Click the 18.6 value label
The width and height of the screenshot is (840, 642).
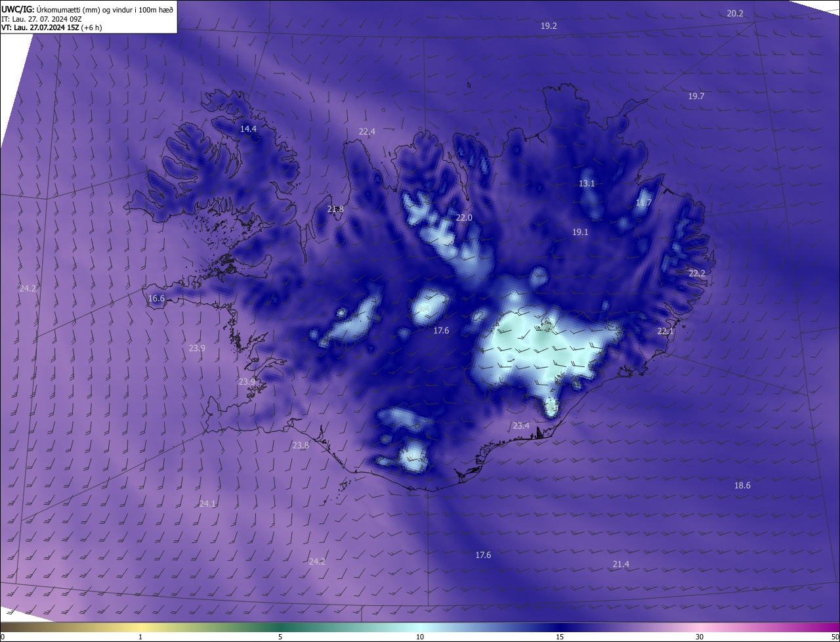pyautogui.click(x=742, y=485)
